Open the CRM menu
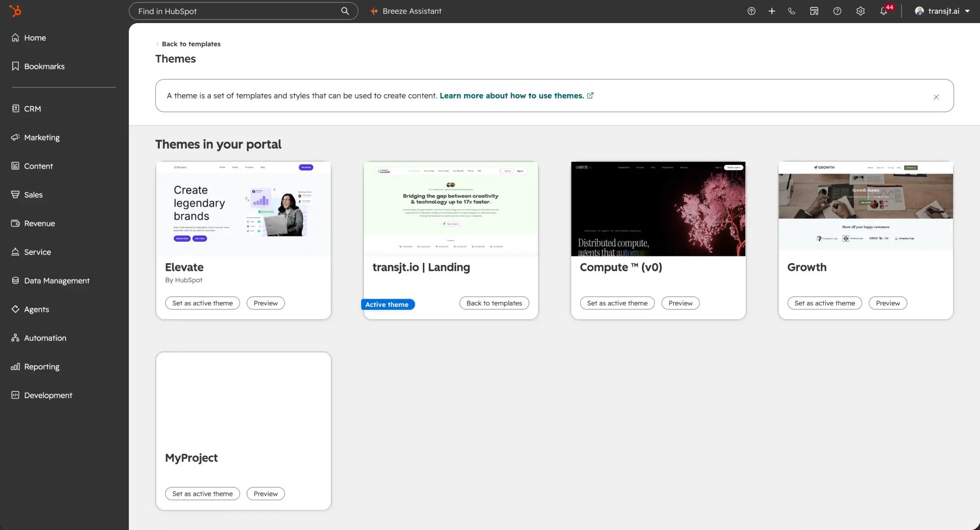The width and height of the screenshot is (980, 530). 26,109
